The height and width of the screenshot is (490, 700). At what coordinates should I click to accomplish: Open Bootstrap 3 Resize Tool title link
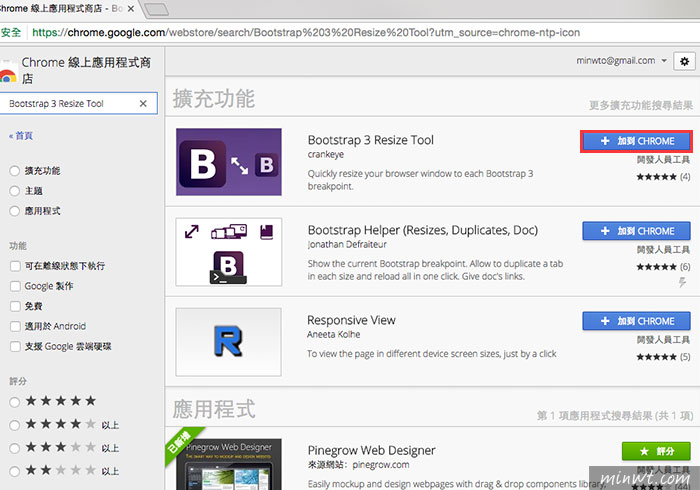click(x=371, y=140)
